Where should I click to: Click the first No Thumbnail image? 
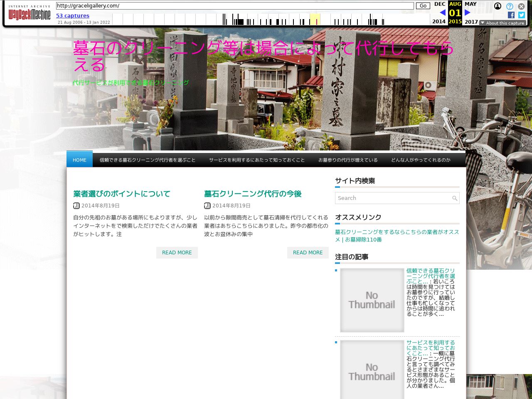click(x=372, y=300)
